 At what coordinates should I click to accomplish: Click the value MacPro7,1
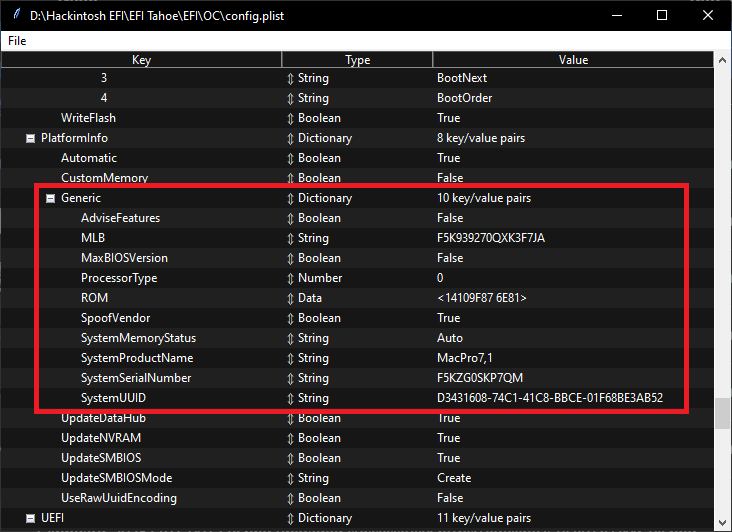[x=465, y=358]
